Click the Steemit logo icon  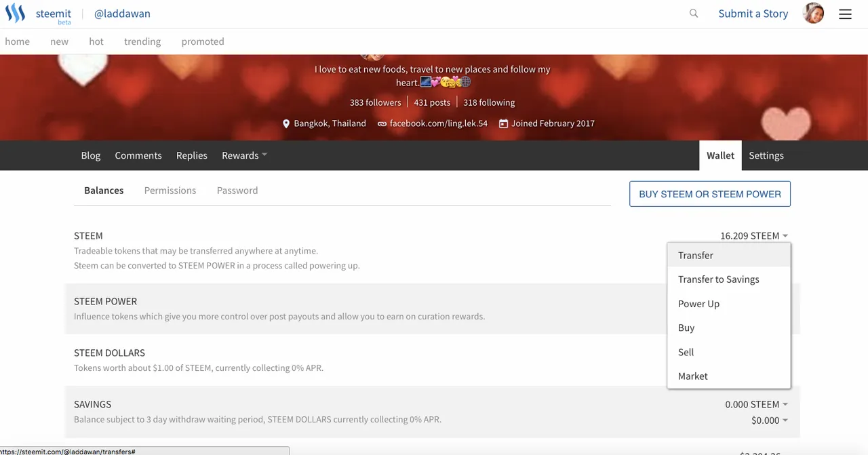[15, 13]
